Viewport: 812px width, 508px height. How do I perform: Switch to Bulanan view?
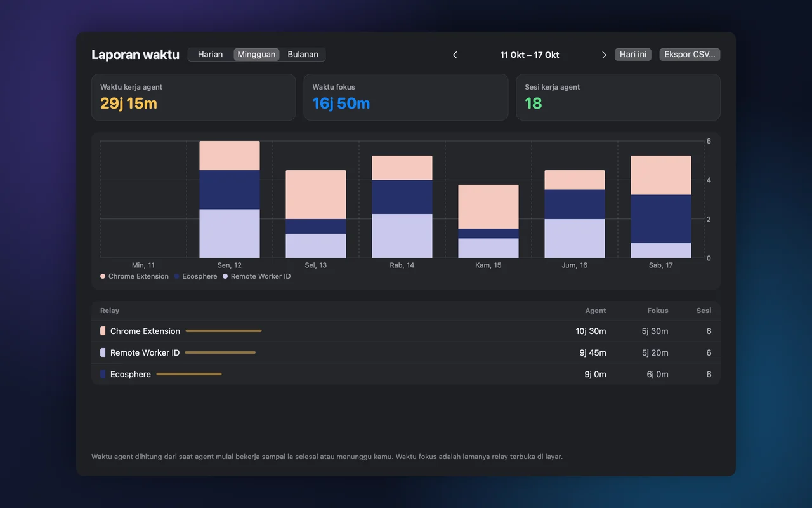(303, 55)
